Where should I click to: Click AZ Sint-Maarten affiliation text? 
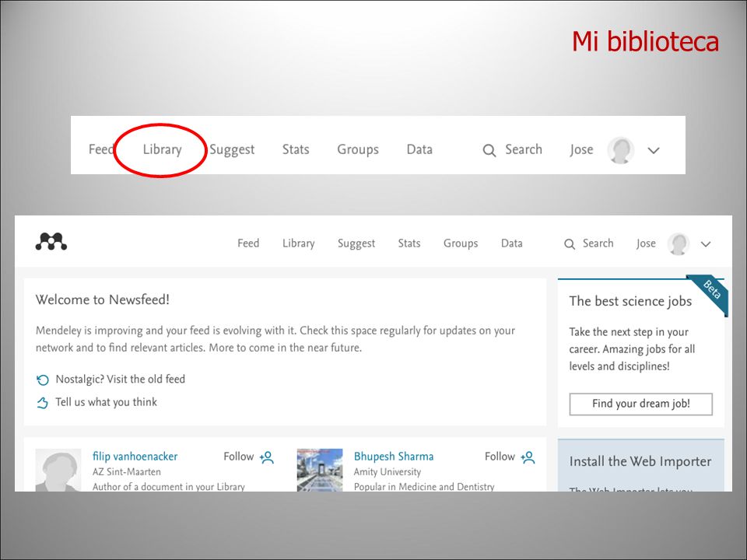click(127, 472)
